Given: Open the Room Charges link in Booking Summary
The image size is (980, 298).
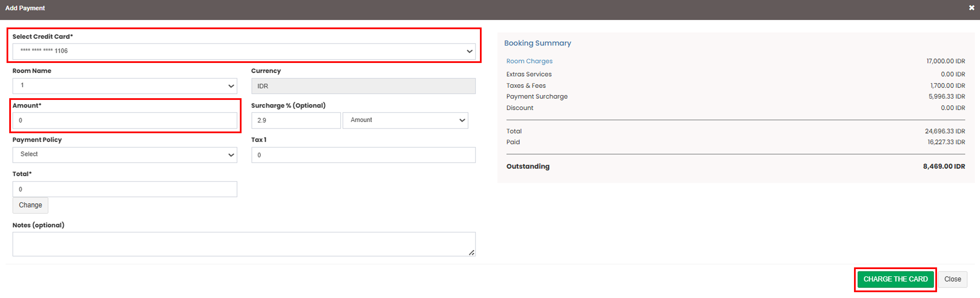Looking at the screenshot, I should [x=529, y=61].
